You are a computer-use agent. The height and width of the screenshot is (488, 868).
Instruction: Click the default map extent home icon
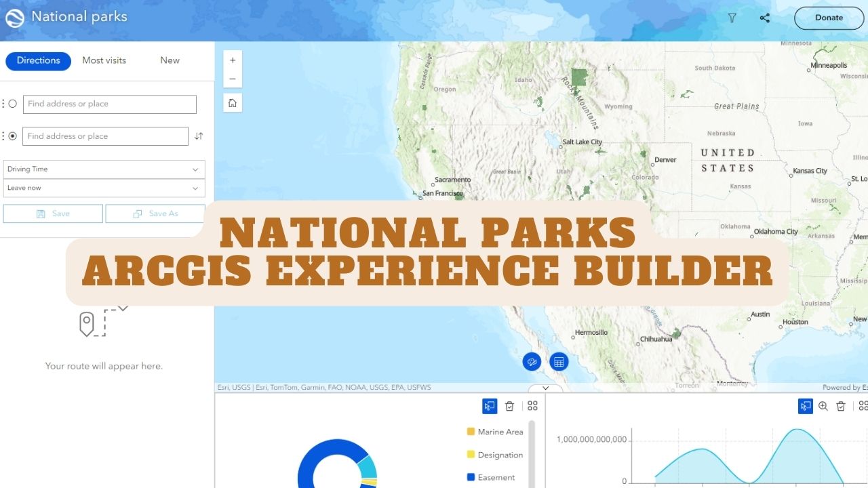[233, 102]
